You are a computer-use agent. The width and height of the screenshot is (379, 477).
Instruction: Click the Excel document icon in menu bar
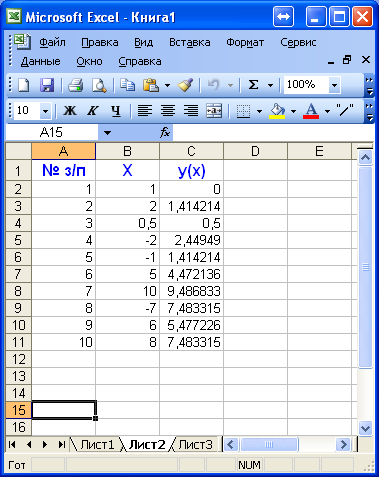point(22,42)
